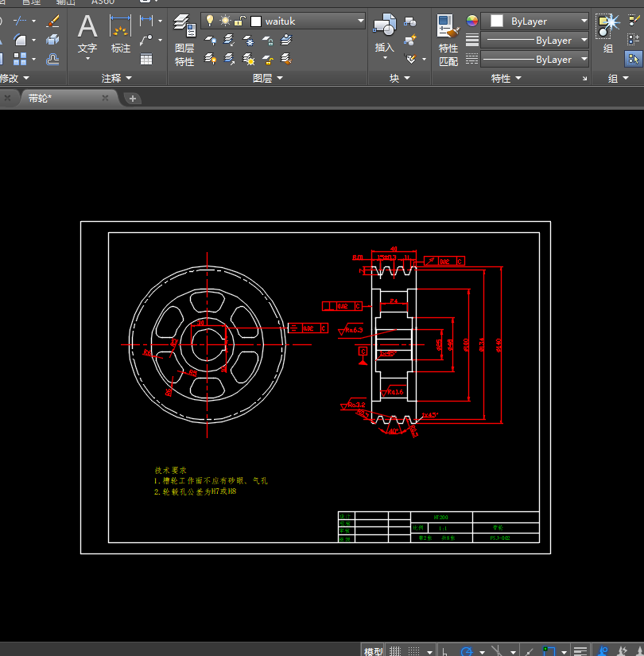Select the offset tool icon in Modify panel

[x=52, y=59]
